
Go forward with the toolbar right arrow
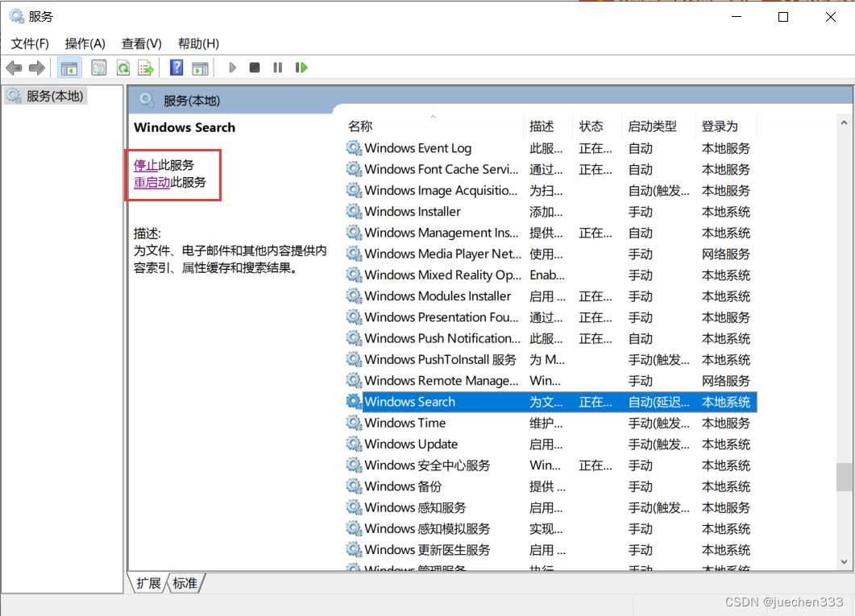pos(36,68)
